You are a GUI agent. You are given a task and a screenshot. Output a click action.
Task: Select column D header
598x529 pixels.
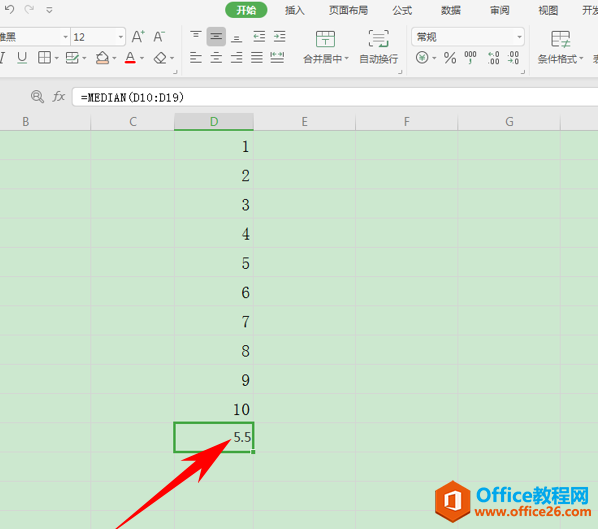[x=214, y=122]
